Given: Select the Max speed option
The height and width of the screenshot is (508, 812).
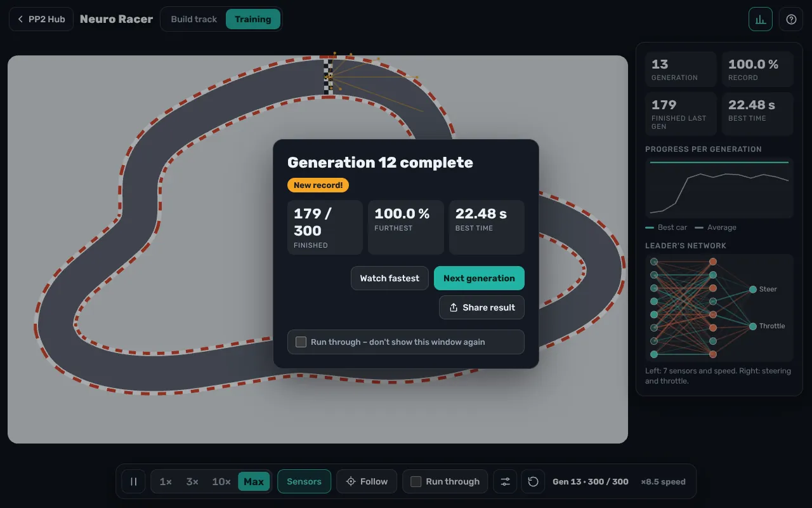Looking at the screenshot, I should click(x=254, y=481).
